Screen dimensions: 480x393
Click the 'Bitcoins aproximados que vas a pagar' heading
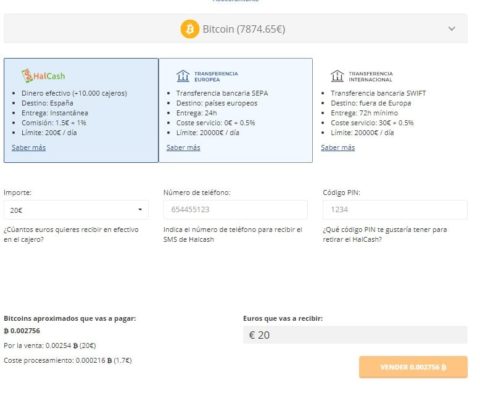click(x=70, y=318)
